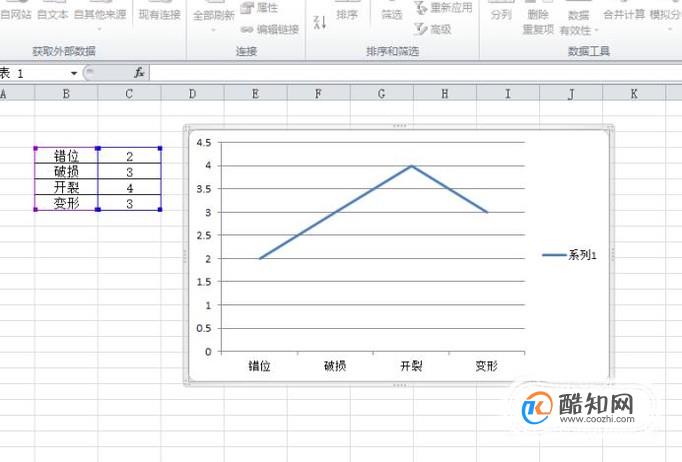The image size is (682, 462).
Task: Select the cell containing 破损
Action: [66, 171]
